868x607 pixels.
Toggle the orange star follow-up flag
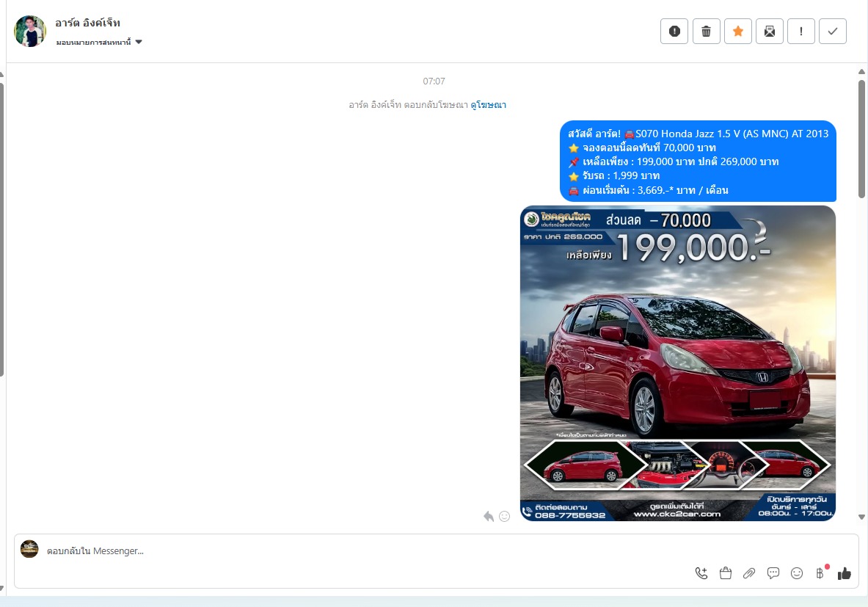(x=738, y=31)
